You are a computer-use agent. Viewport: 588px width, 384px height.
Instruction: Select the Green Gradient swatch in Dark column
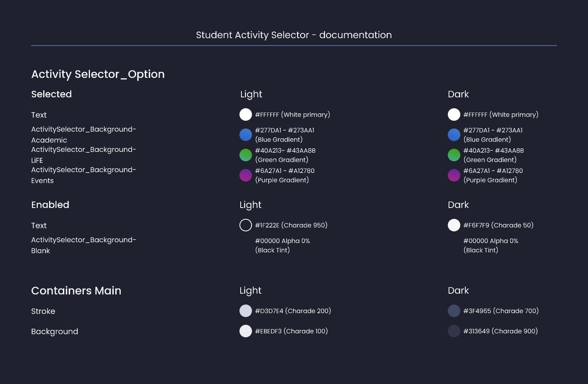point(454,155)
